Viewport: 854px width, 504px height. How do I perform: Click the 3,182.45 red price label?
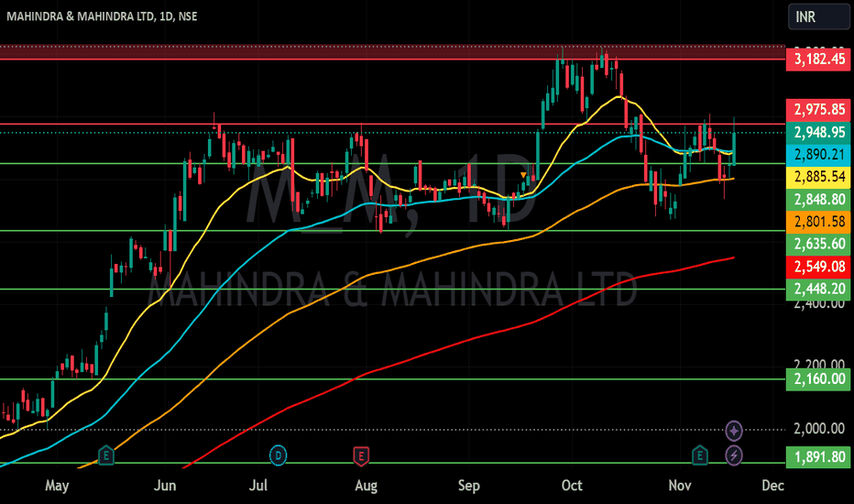click(x=818, y=59)
